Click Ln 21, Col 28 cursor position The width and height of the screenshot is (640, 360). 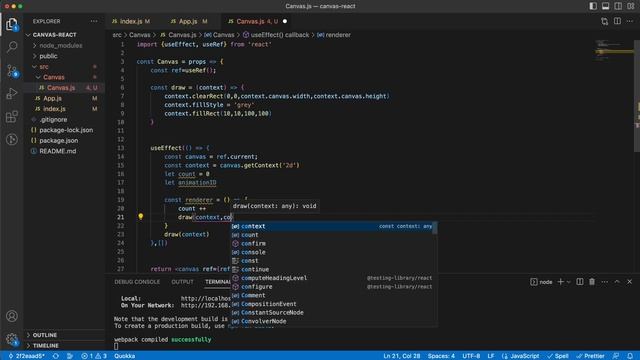point(402,356)
